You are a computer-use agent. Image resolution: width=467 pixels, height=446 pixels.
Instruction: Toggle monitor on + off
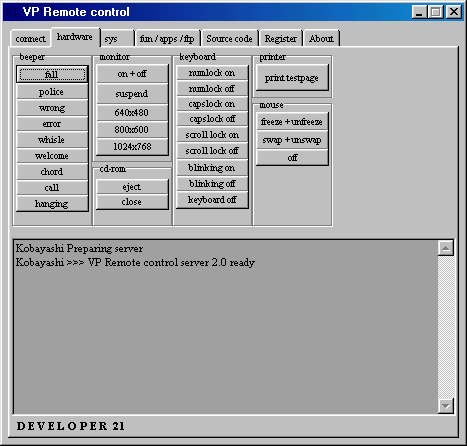[132, 74]
